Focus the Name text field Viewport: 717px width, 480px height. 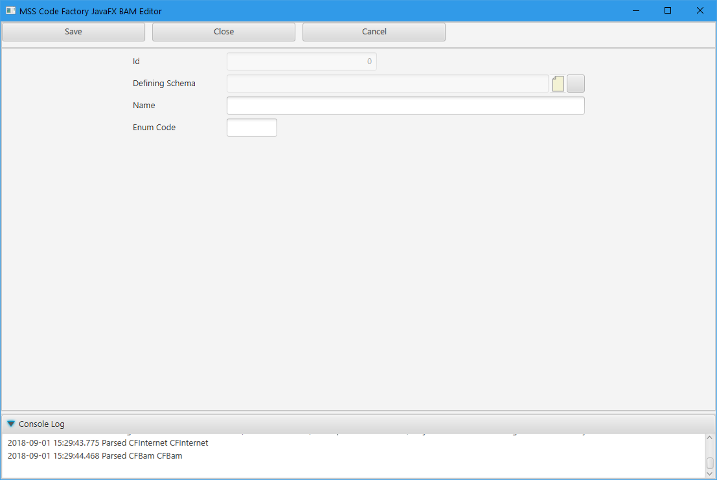405,106
